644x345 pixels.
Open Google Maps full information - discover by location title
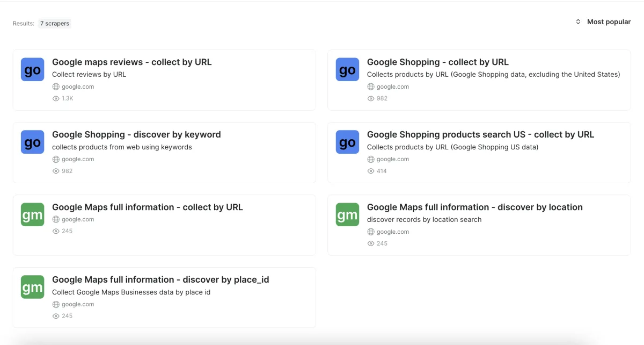coord(474,207)
